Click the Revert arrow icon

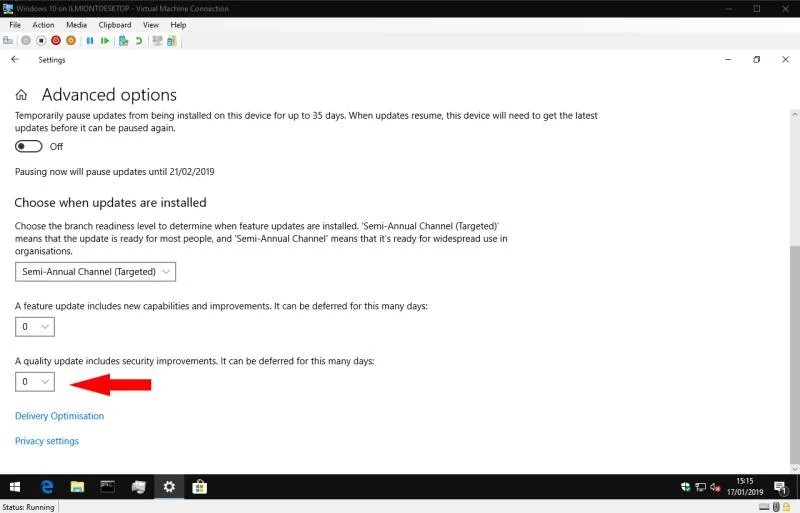click(138, 40)
